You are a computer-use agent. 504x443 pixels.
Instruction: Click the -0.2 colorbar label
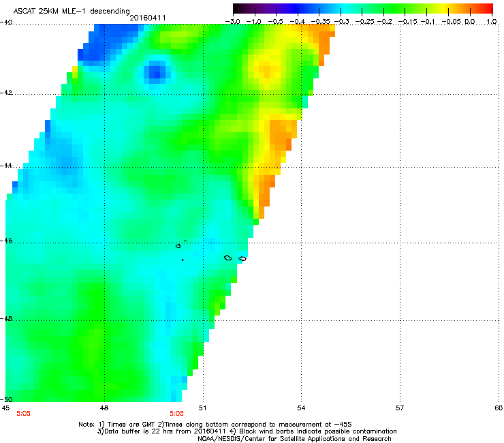pos(385,22)
